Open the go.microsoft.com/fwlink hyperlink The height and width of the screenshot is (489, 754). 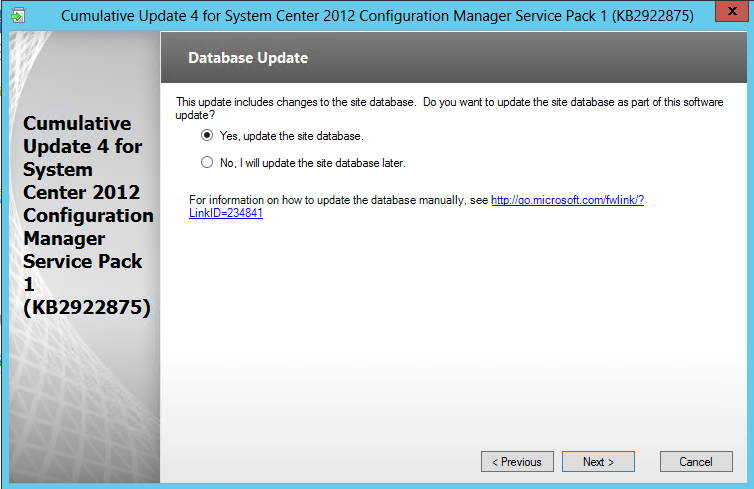[x=567, y=200]
